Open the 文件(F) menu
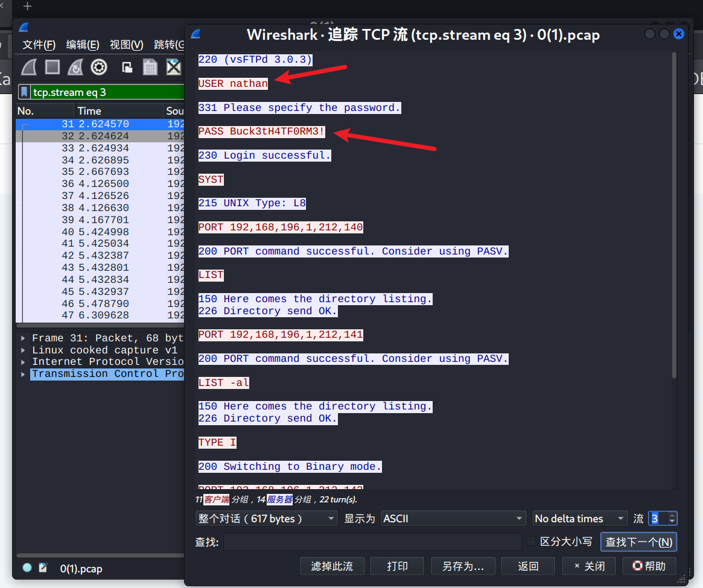 39,45
